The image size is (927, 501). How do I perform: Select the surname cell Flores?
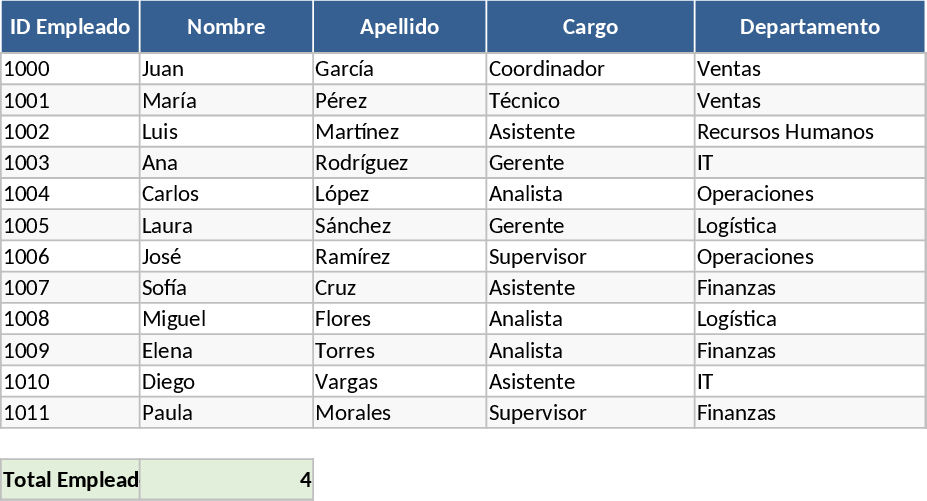point(399,319)
